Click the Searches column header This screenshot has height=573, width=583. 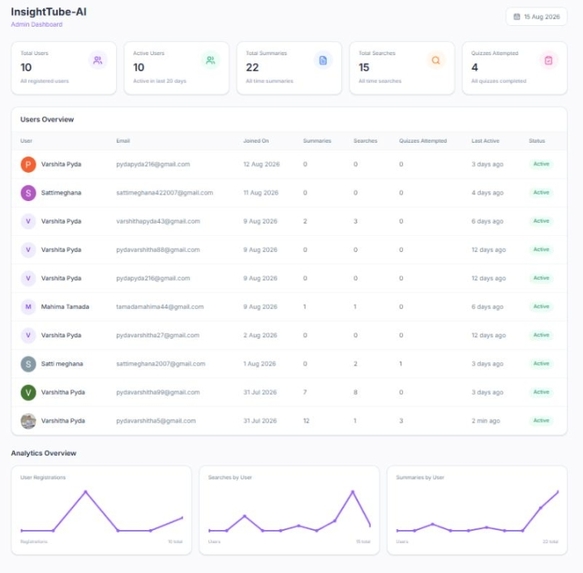pyautogui.click(x=365, y=141)
